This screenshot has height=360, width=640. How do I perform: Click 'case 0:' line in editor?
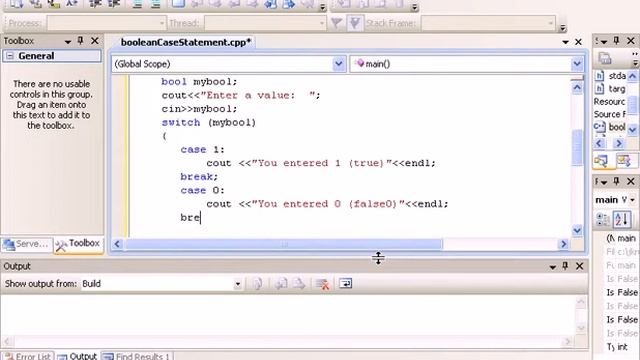[202, 191]
